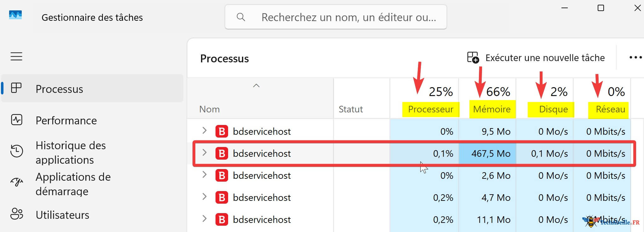Click Bitdefender icon of 2,6 Mo row

(x=221, y=175)
